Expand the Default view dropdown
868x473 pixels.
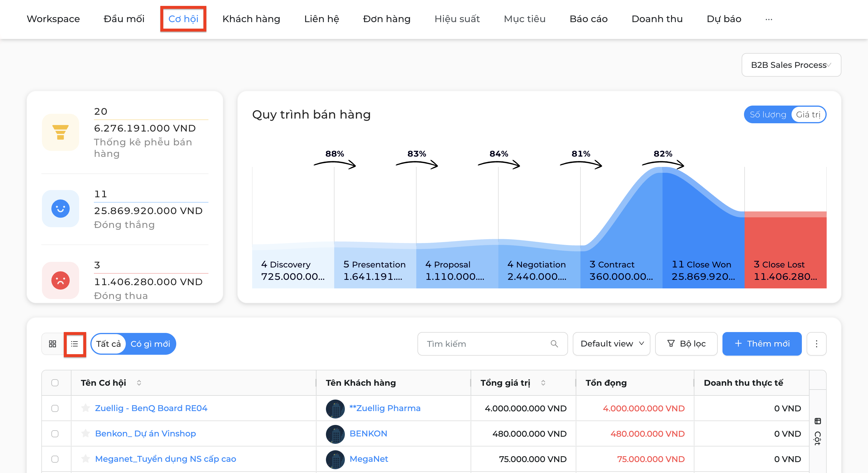tap(611, 344)
